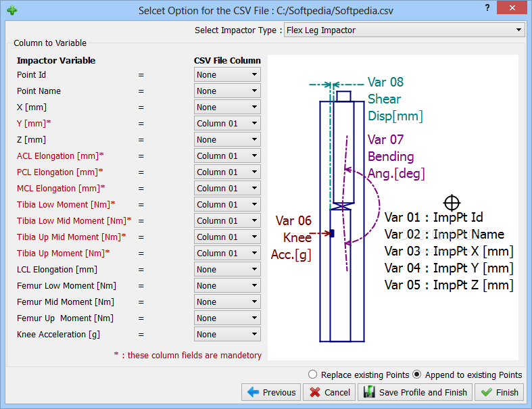Click the Var 08 Shear Disp label
This screenshot has width=532, height=409.
(x=395, y=99)
